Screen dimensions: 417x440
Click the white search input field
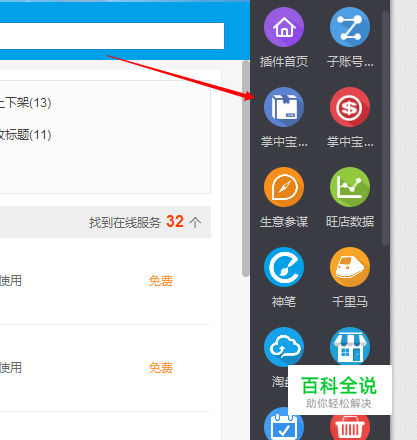112,36
